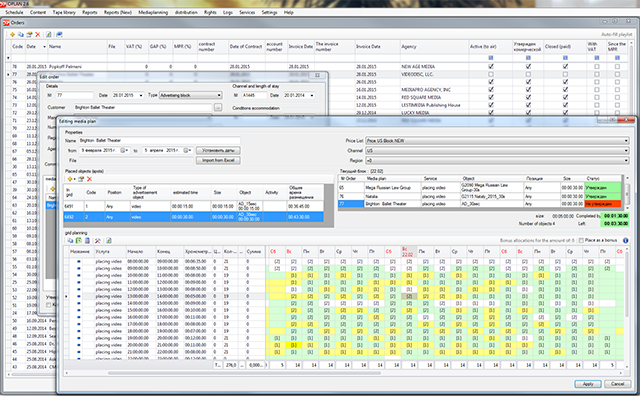Open the Services menu
Image resolution: width=640 pixels, height=396 pixels.
(247, 12)
